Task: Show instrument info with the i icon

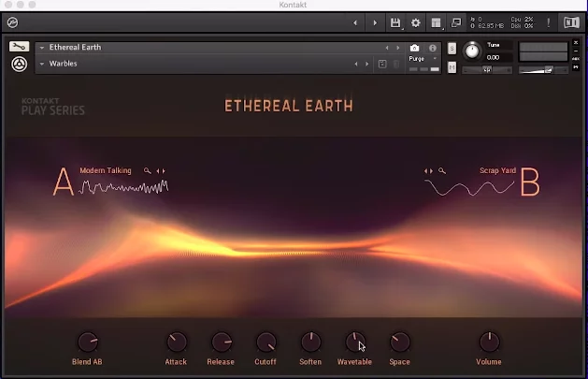Action: pos(433,48)
